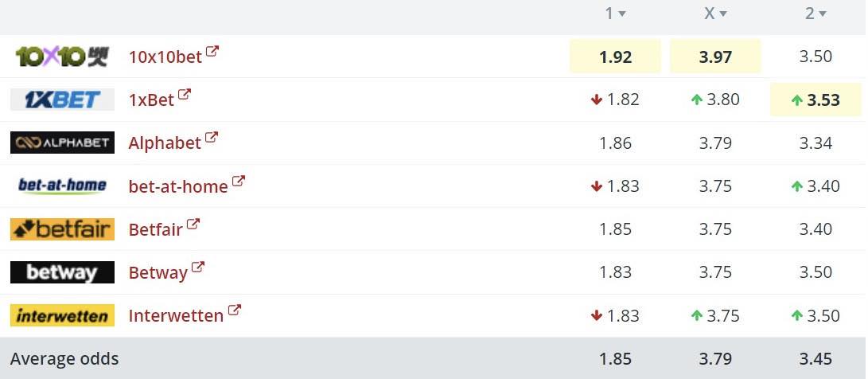Open the 1xBet bookmaker link
Image resolution: width=868 pixels, height=379 pixels.
(151, 100)
